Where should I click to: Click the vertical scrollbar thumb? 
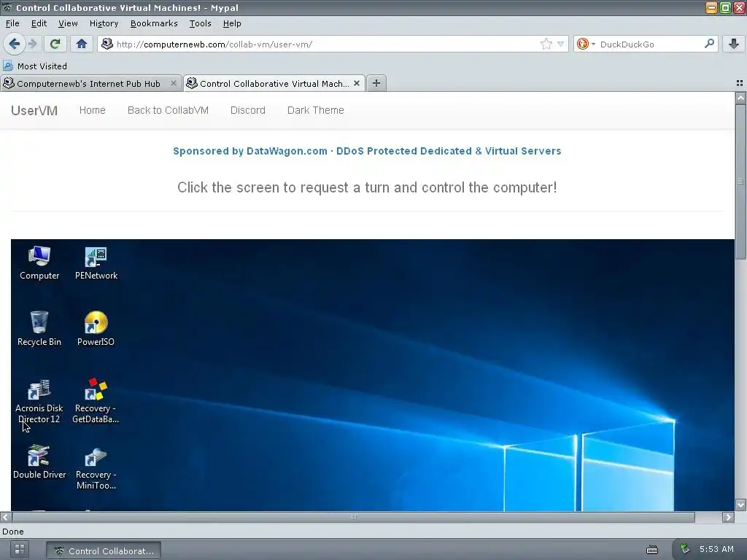click(x=740, y=182)
